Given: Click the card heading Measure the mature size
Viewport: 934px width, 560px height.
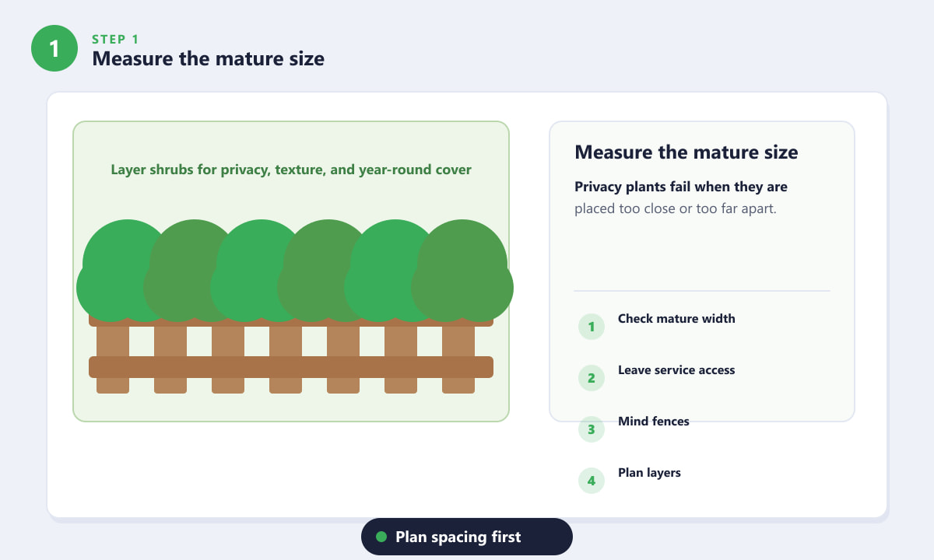Looking at the screenshot, I should 686,152.
